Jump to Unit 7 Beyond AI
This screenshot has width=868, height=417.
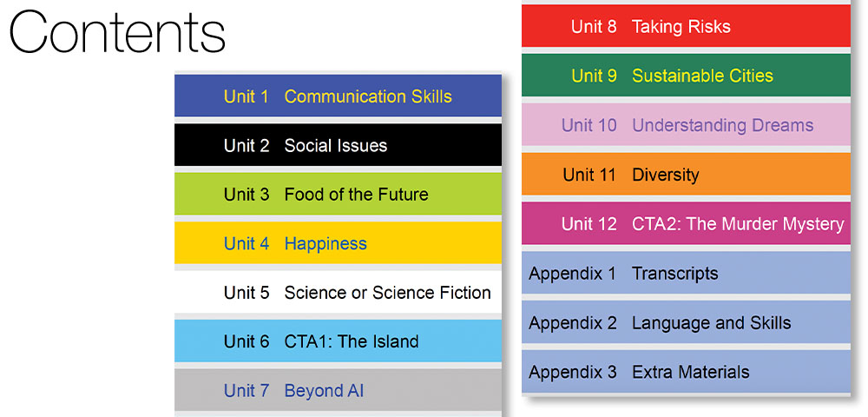tap(338, 390)
